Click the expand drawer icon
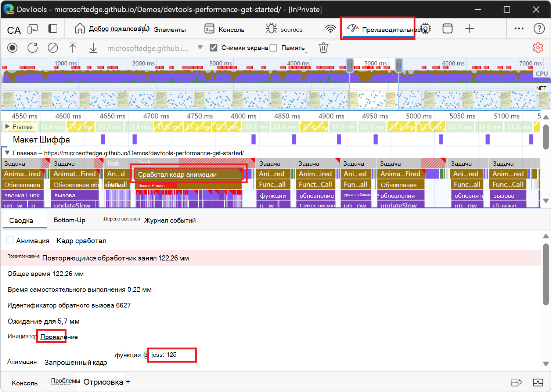This screenshot has width=551, height=392. point(538,382)
